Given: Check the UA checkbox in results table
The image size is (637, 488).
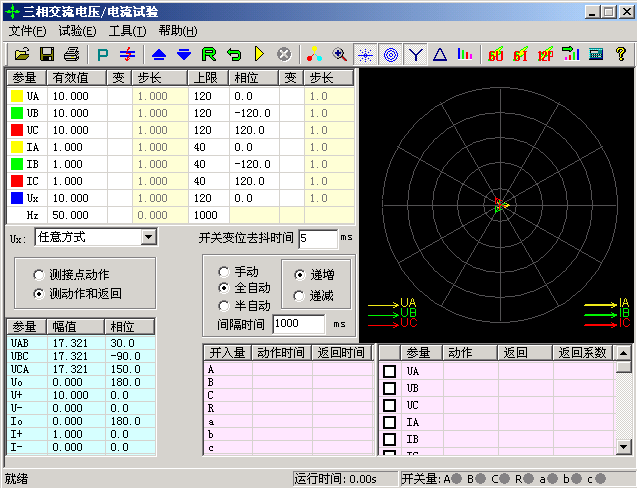Looking at the screenshot, I should click(x=389, y=371).
